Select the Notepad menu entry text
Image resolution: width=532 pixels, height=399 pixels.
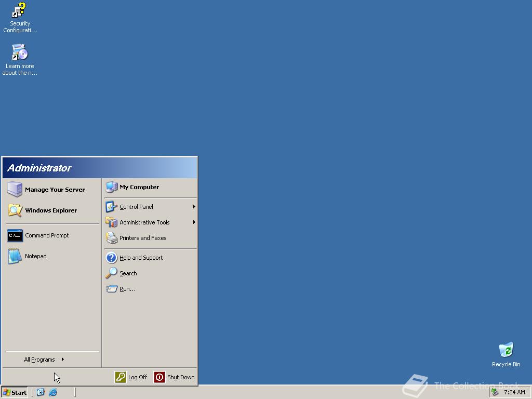pyautogui.click(x=36, y=256)
